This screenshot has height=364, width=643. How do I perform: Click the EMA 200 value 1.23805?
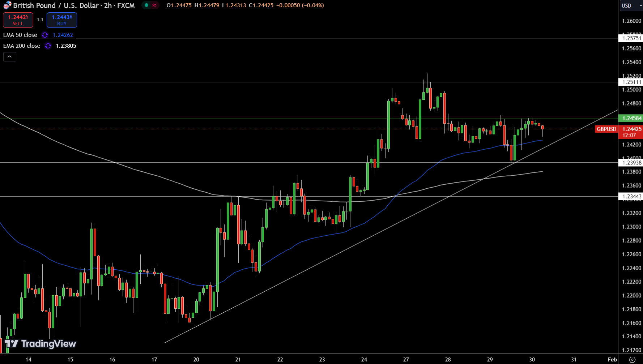click(x=66, y=46)
